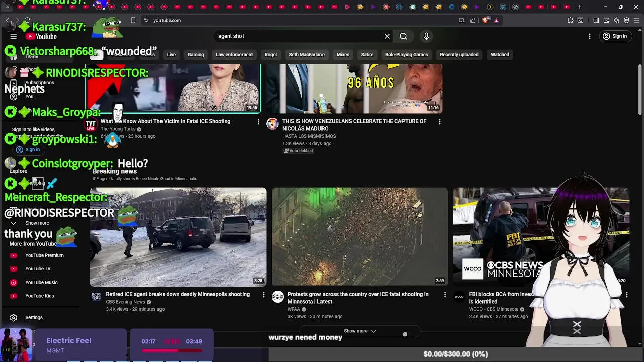Open YouTube settings three-dot menu

(590, 36)
